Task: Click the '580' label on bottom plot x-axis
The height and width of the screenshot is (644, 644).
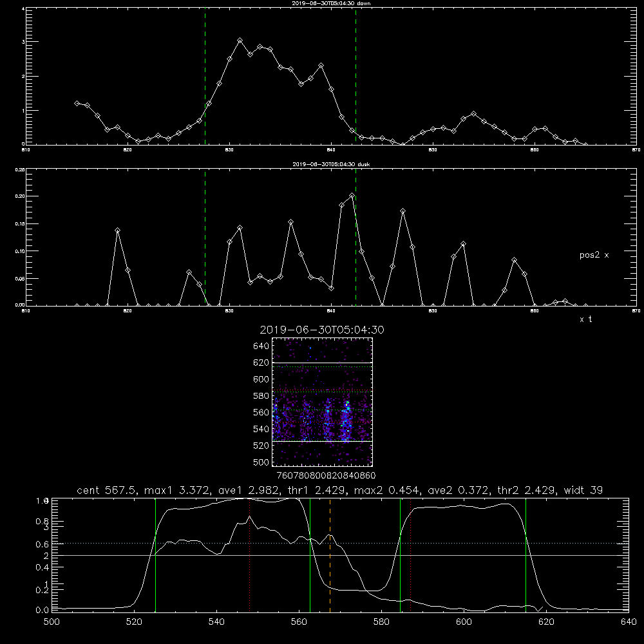Action: [381, 622]
